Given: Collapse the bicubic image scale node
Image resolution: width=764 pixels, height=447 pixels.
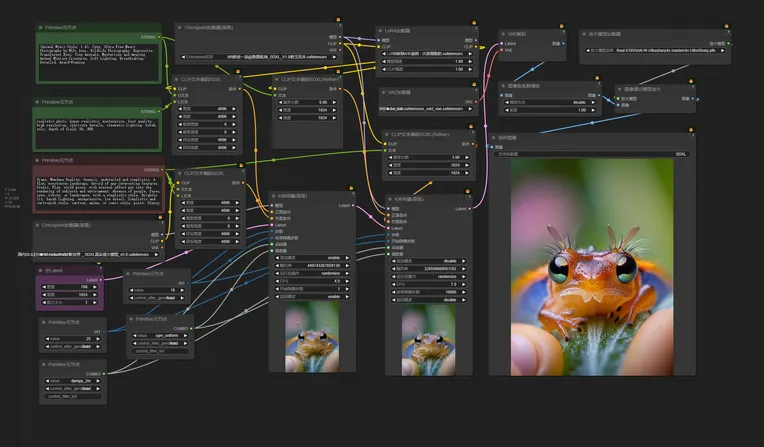Looking at the screenshot, I should (x=503, y=86).
